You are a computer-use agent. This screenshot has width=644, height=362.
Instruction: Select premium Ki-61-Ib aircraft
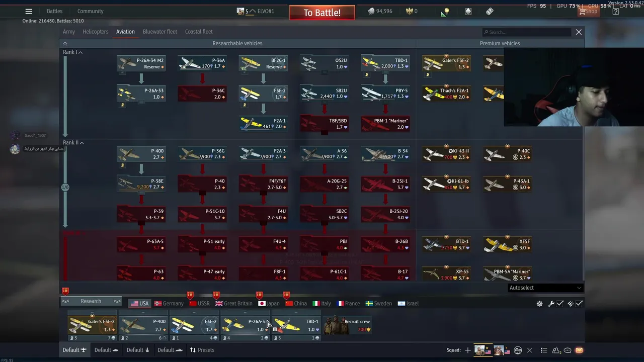point(446,184)
